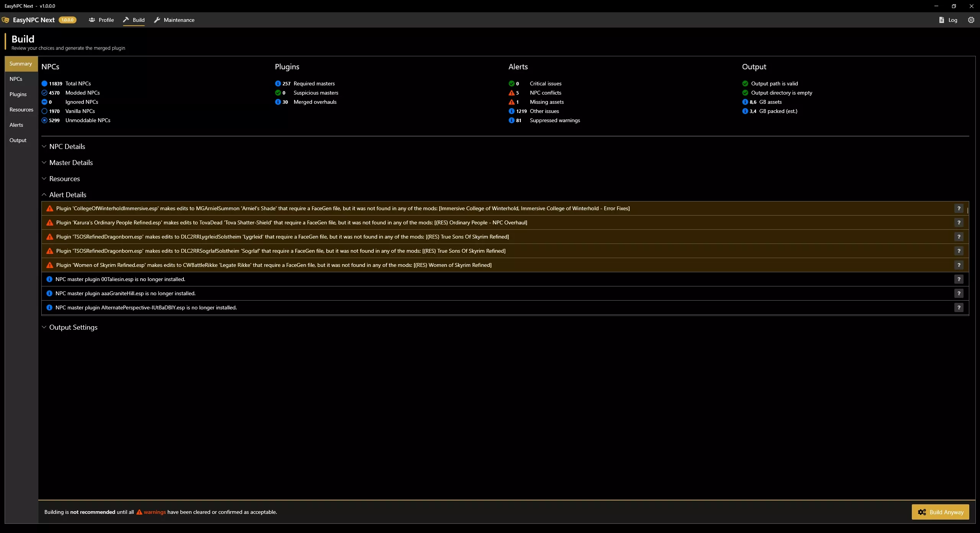
Task: Click help button for aaaGraniteHill.esp alert
Action: [959, 293]
